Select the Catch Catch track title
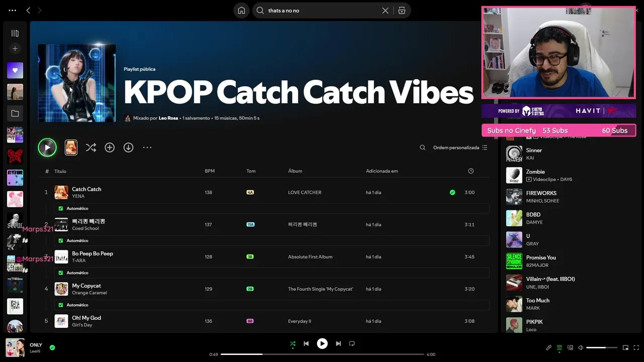This screenshot has width=644, height=362. 87,189
